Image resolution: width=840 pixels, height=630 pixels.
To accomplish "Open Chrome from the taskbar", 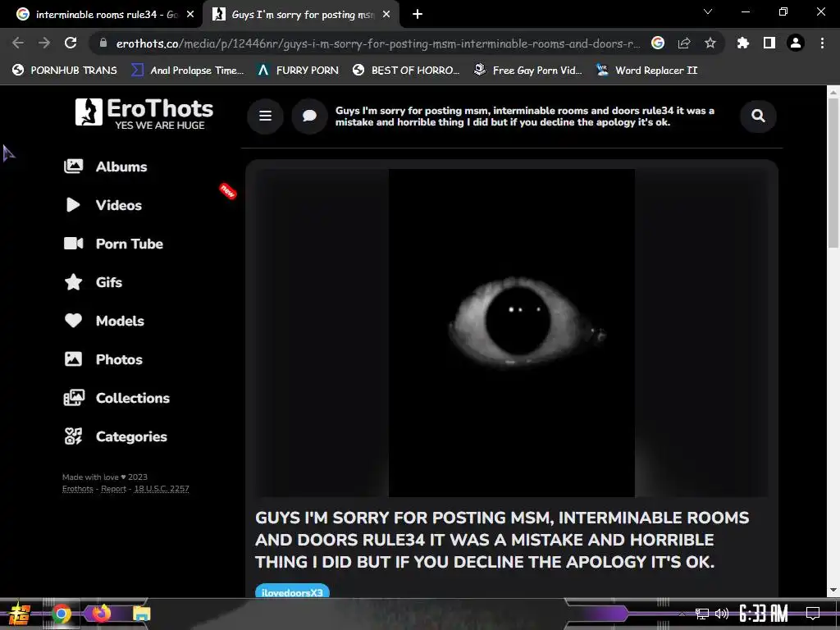I will pos(61,614).
